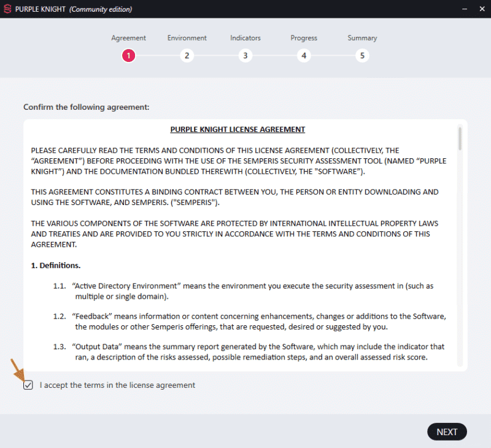Click the NEXT button
The image size is (491, 448).
tap(447, 432)
